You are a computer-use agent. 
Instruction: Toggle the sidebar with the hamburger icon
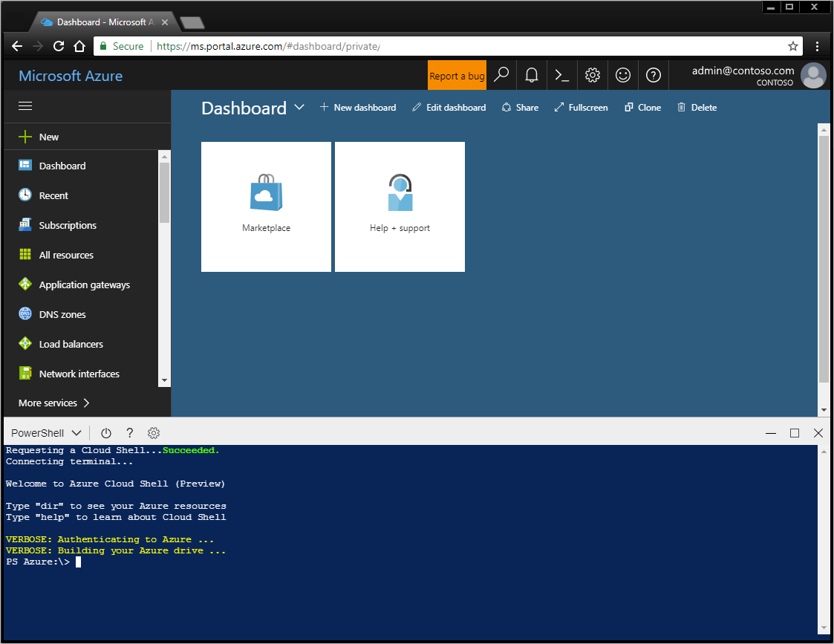25,105
